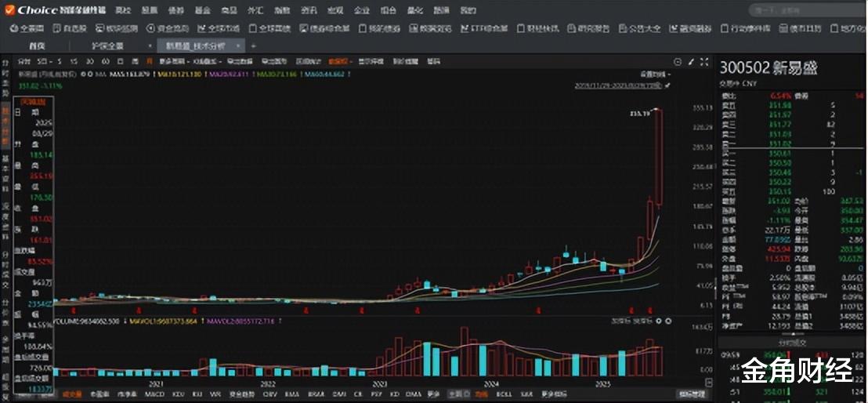Open orange 前复权 adjustment dropdown

342,61
